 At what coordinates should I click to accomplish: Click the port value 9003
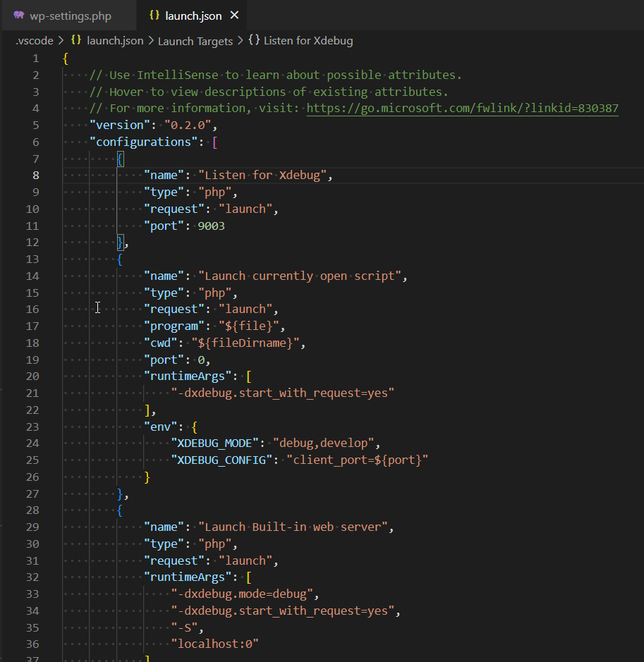(x=211, y=226)
